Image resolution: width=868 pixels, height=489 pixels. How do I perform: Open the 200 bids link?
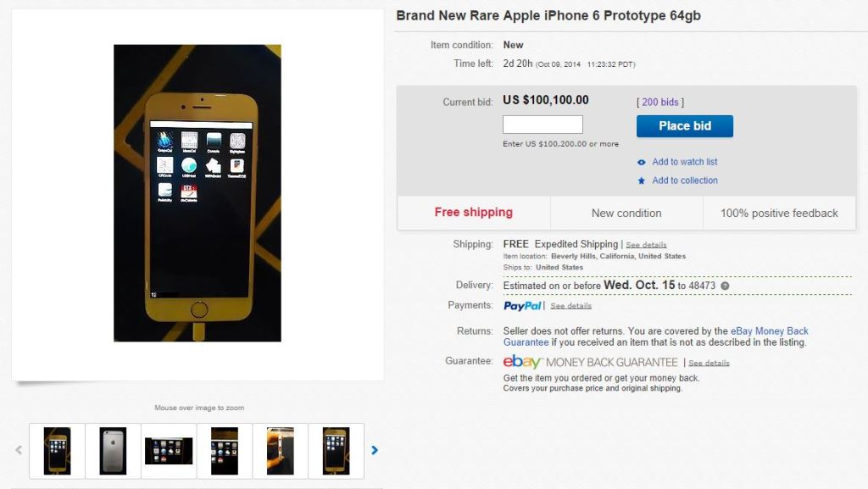[x=659, y=103]
